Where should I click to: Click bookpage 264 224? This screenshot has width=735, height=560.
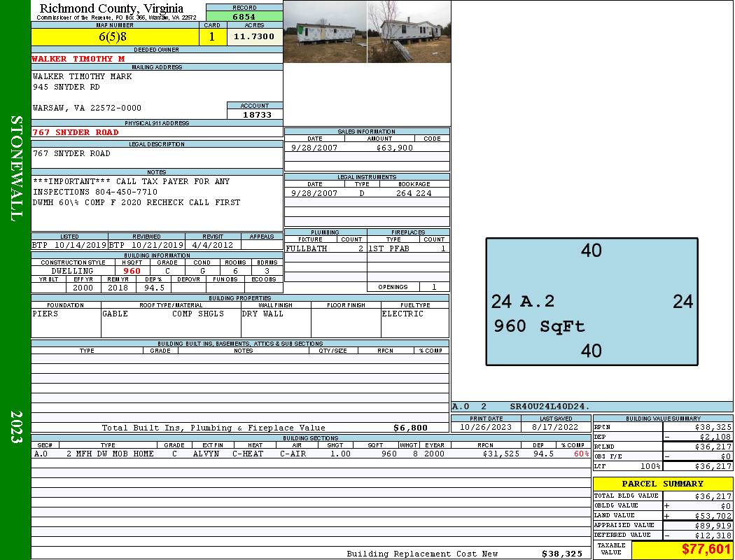click(414, 193)
